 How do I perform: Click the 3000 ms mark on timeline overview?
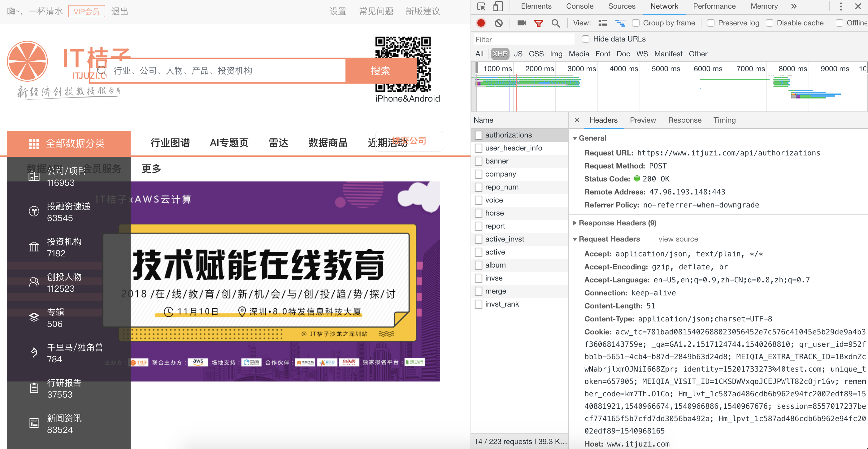[x=581, y=69]
